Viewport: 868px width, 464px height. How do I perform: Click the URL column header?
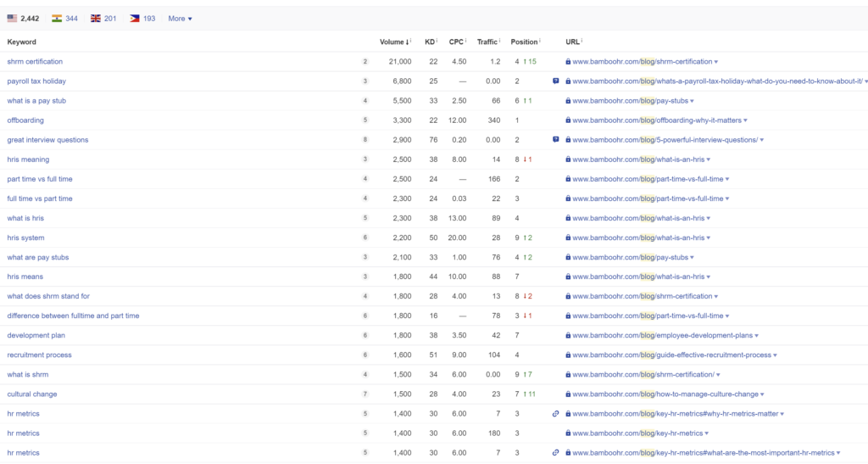572,42
